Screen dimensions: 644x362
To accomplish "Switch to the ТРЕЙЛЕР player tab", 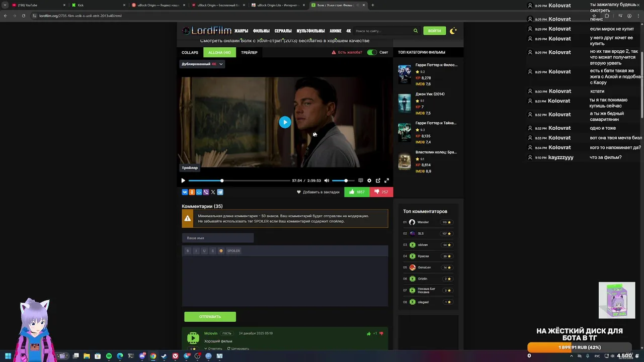I will 249,52.
